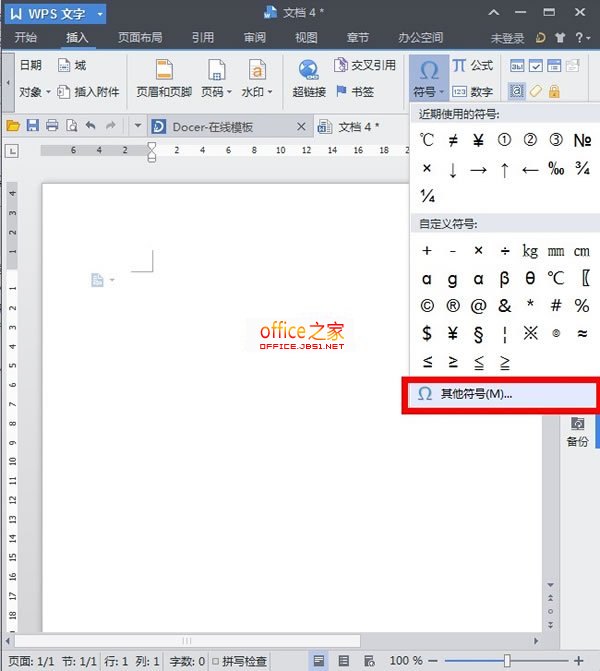Click the save icon in quick toolbar
This screenshot has width=600, height=671.
point(32,126)
